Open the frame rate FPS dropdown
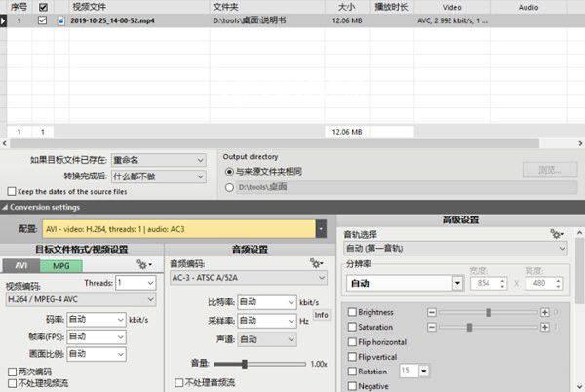585x392 pixels. pos(97,336)
